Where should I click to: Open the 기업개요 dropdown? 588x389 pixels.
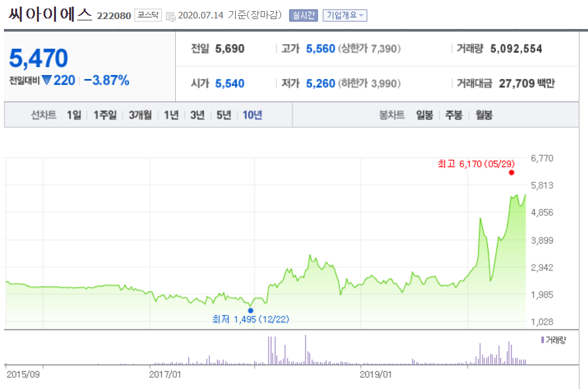point(345,16)
